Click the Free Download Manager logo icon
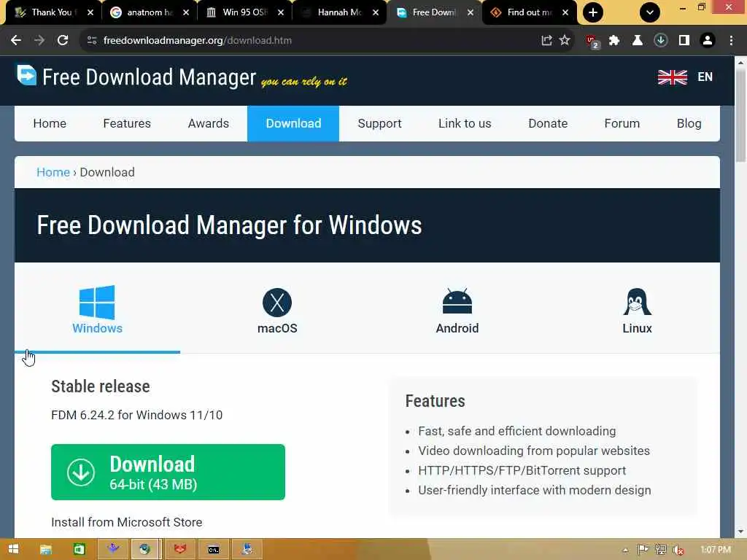 tap(26, 75)
